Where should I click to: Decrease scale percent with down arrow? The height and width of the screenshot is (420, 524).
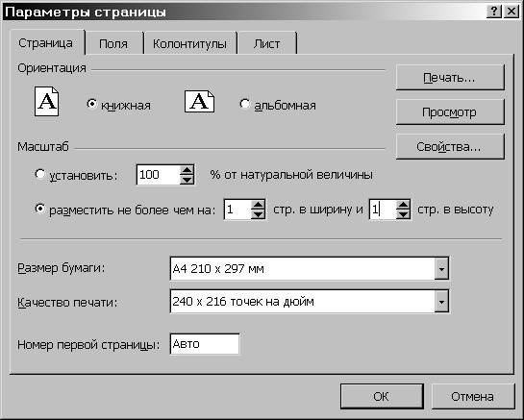pyautogui.click(x=187, y=180)
